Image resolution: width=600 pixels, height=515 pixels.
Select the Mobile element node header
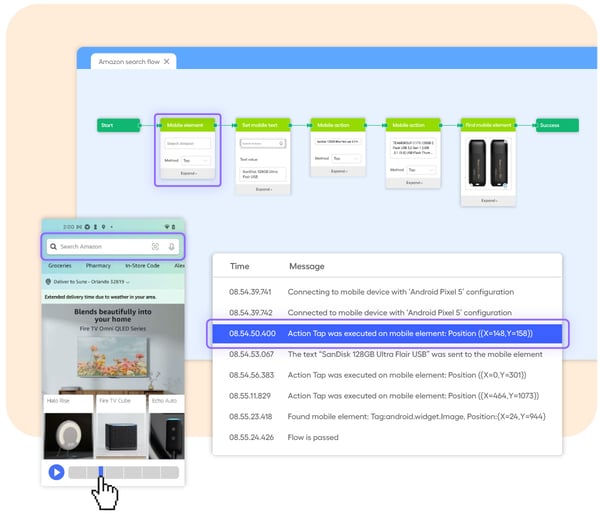click(188, 125)
